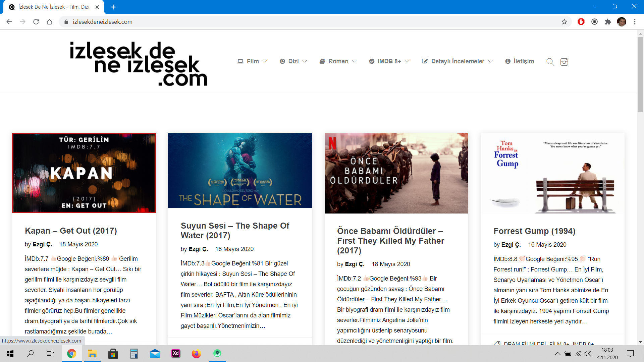Open the Kapan – Get Out (2017) article title
The width and height of the screenshot is (644, 362).
71,231
